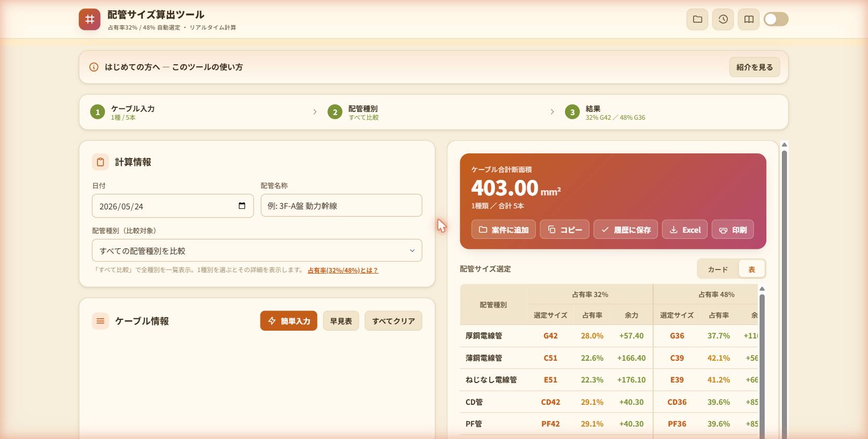868x439 pixels.
Task: Click the 案件に追加 button
Action: pyautogui.click(x=503, y=230)
